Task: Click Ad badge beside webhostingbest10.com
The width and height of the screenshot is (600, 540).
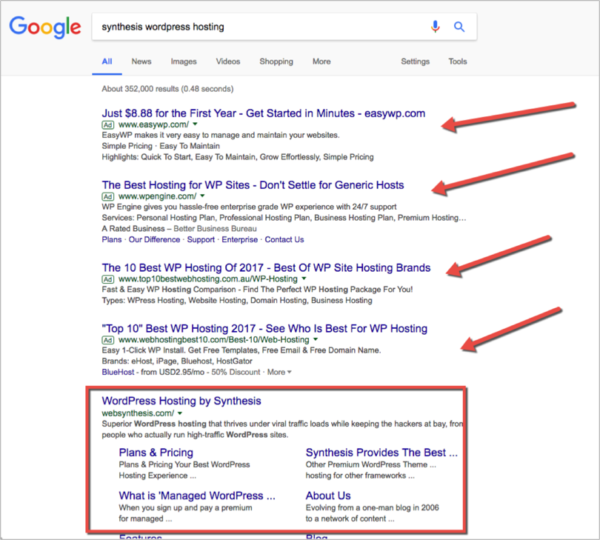Action: tap(108, 340)
